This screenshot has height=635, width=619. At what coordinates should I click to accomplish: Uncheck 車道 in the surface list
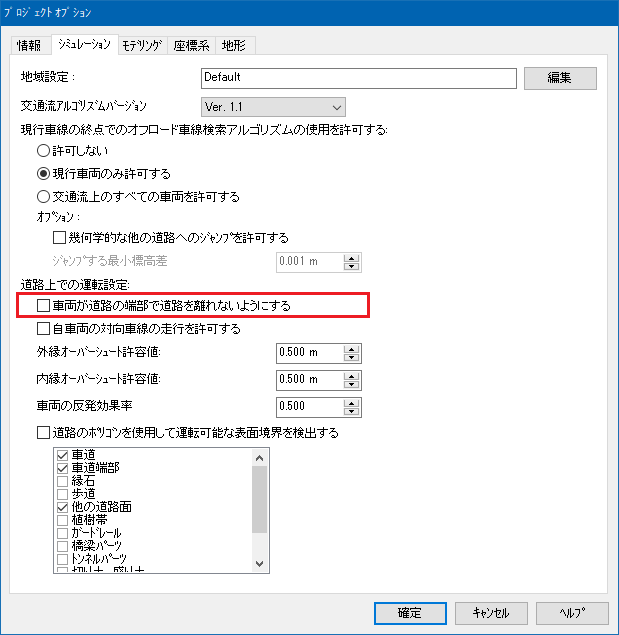pos(62,455)
